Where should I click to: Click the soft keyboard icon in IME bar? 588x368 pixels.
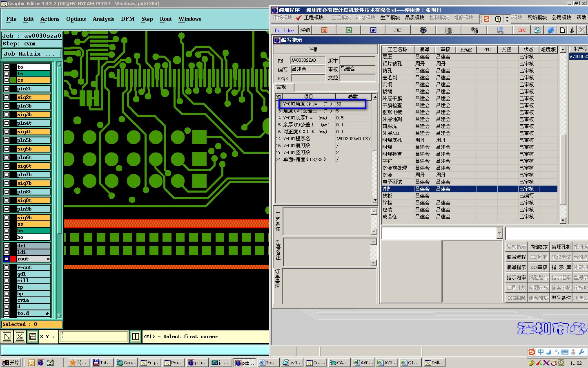click(x=565, y=352)
